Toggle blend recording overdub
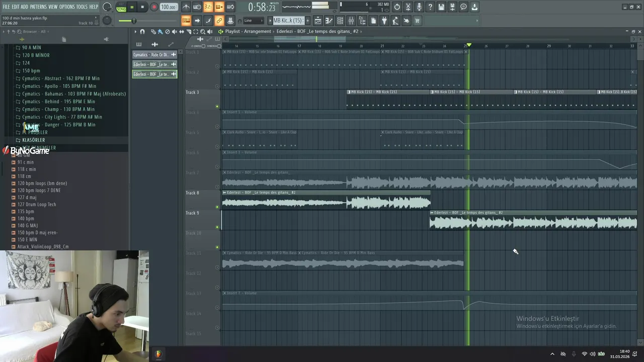Viewport: 644px width, 362px height. (219, 7)
